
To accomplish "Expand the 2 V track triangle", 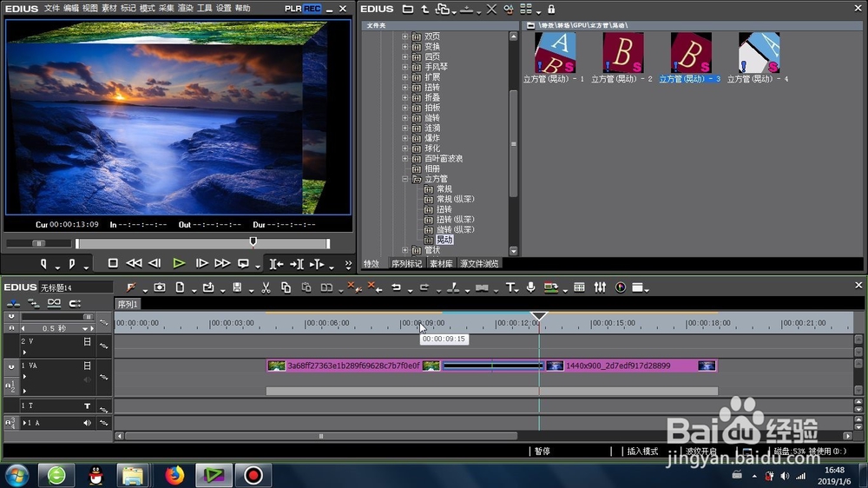I will pyautogui.click(x=24, y=352).
